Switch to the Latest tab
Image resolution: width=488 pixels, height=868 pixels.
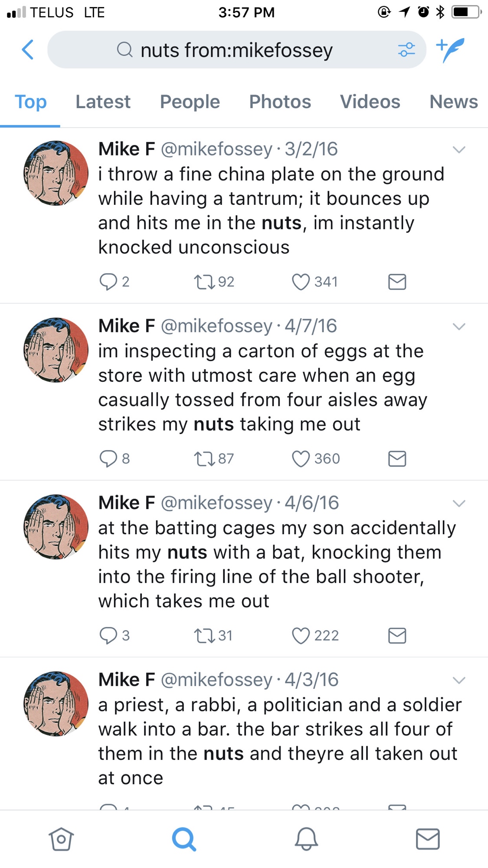click(103, 102)
